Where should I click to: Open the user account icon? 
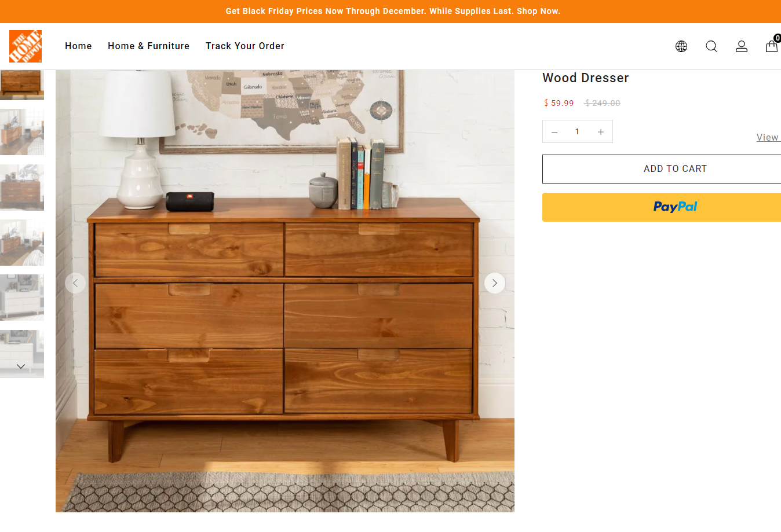pyautogui.click(x=742, y=46)
